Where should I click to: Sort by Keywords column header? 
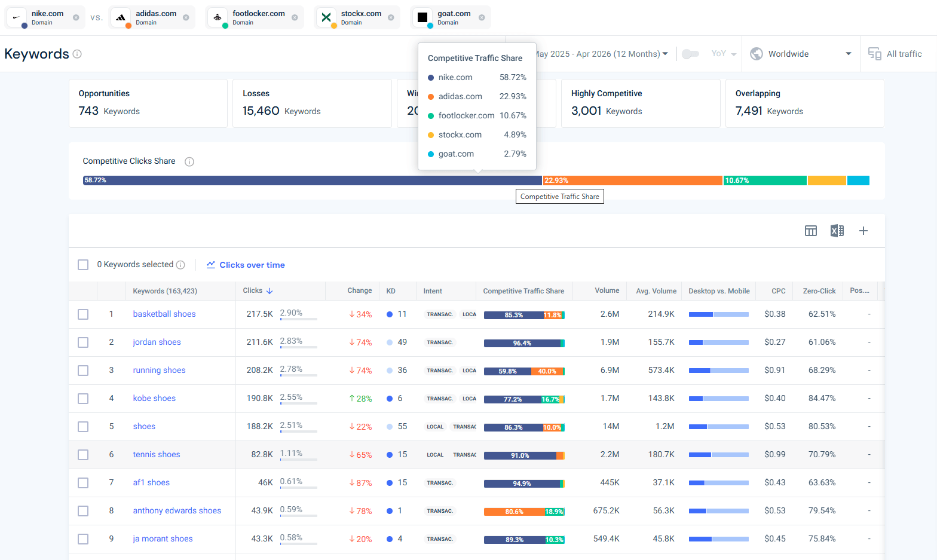(165, 291)
